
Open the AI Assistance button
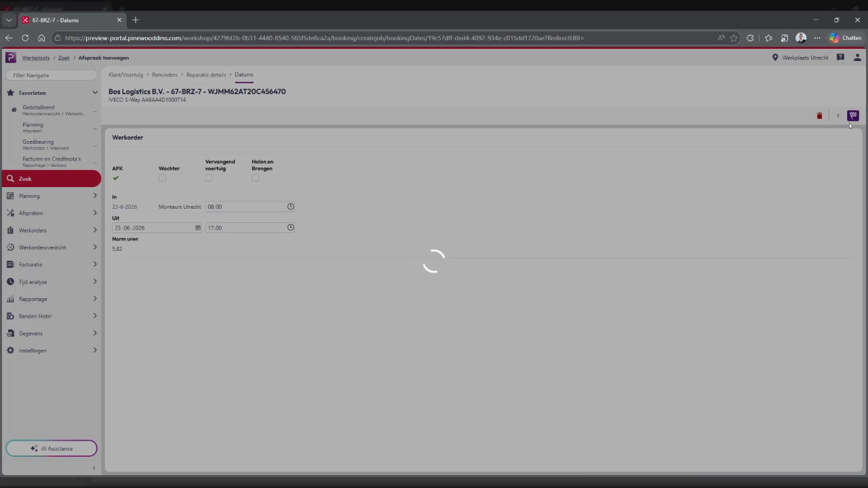(52, 449)
